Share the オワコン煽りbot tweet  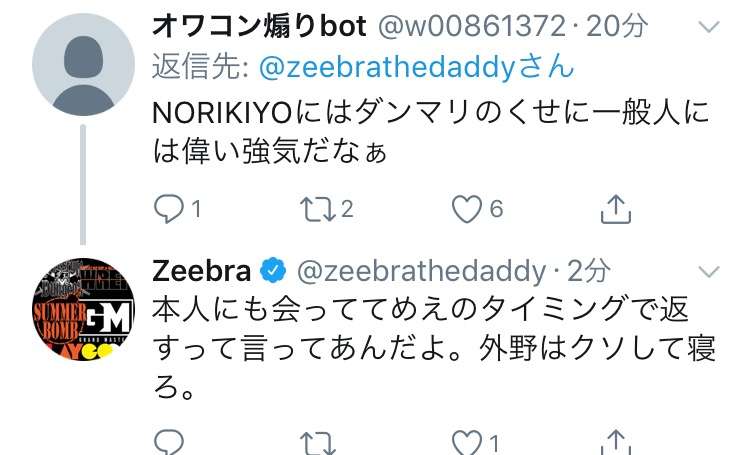pos(616,209)
